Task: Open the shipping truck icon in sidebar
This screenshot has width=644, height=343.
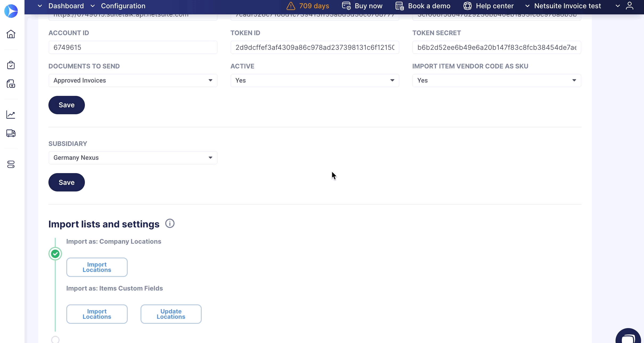Action: [11, 133]
